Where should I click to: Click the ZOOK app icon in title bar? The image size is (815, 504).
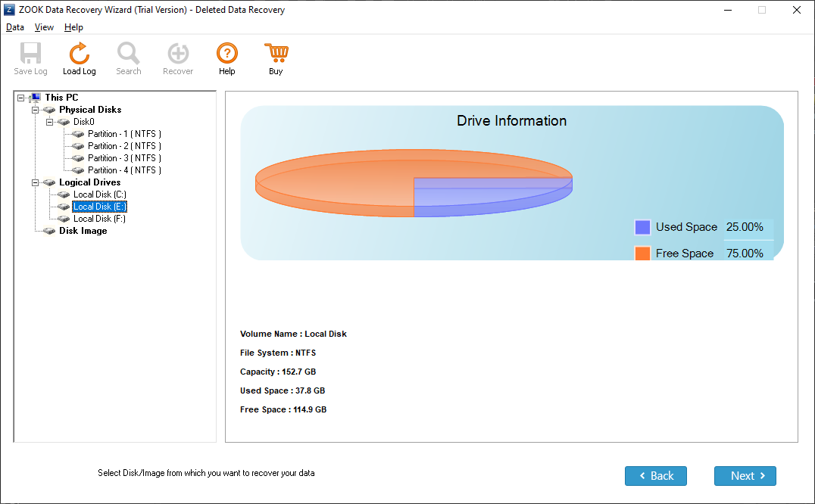[x=9, y=9]
